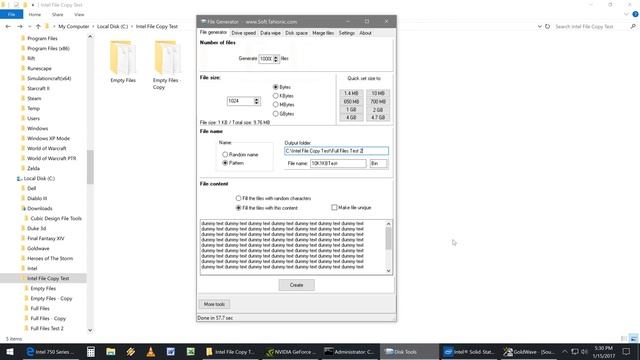
Task: Click the search magnifier icon in Explorer
Action: click(x=633, y=26)
